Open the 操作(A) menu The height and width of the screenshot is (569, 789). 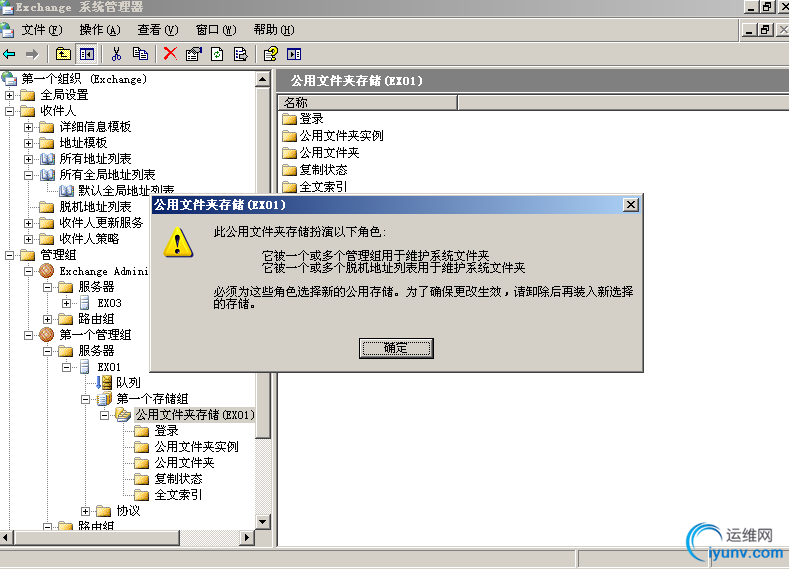click(100, 30)
